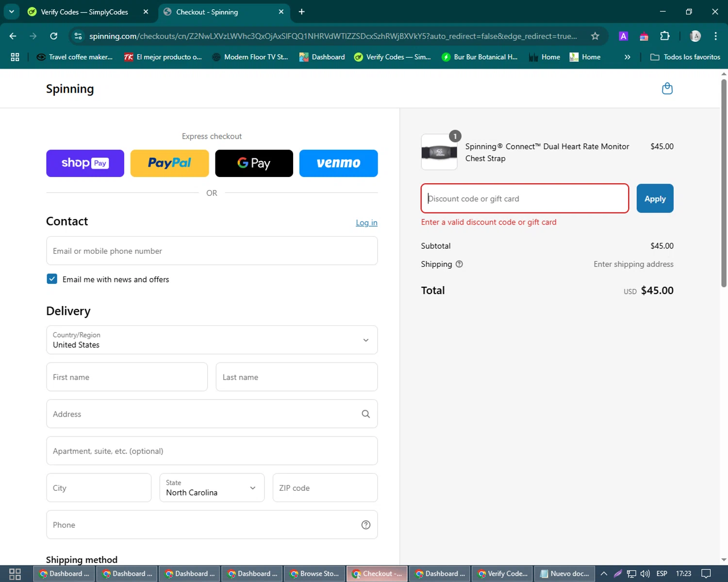Screen dimensions: 728x582
Task: Close the Checkout - Spinning tab
Action: pos(281,12)
